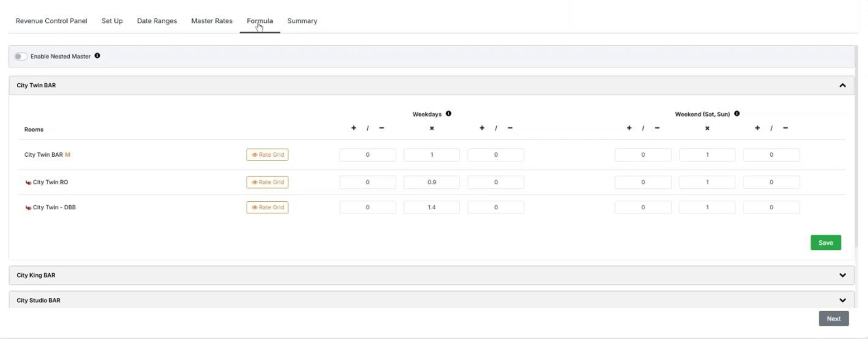
Task: Click derived-rate icon beside City Twin RO
Action: click(28, 182)
